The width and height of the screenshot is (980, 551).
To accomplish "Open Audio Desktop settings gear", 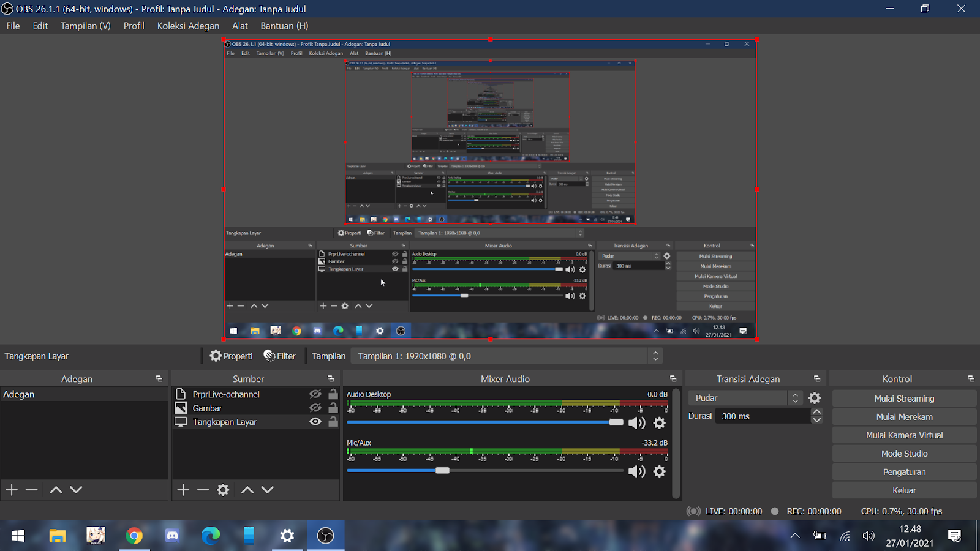I will point(660,422).
